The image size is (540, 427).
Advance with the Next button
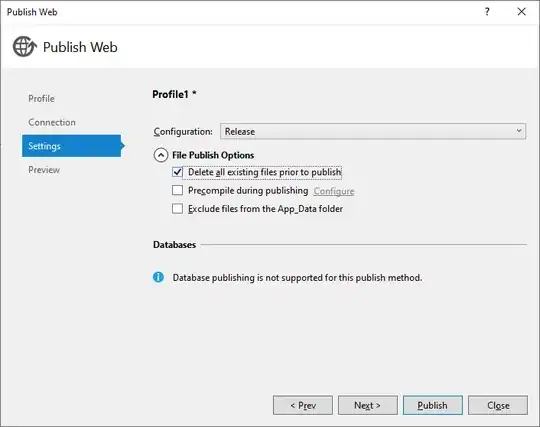tap(367, 405)
